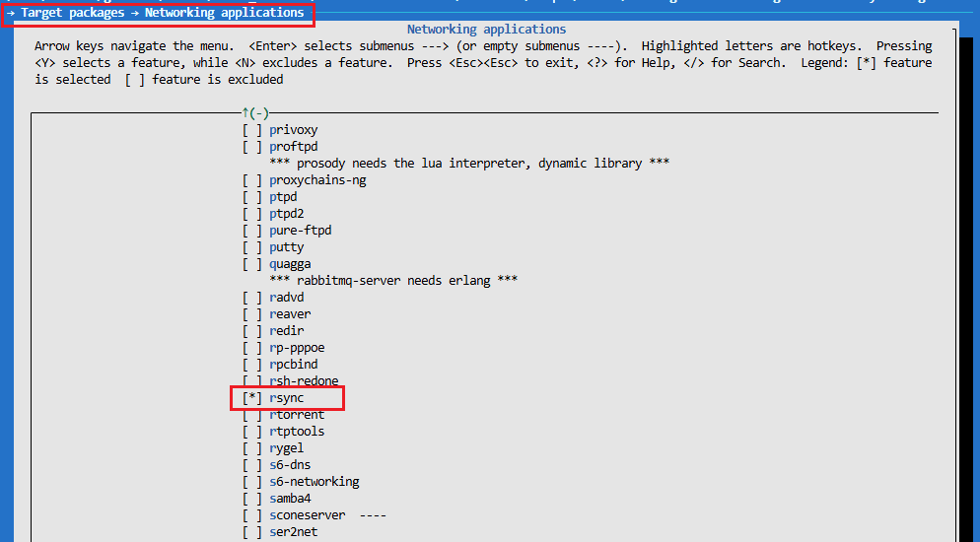This screenshot has height=542, width=980.
Task: Select the privoxy entry label
Action: click(x=294, y=130)
